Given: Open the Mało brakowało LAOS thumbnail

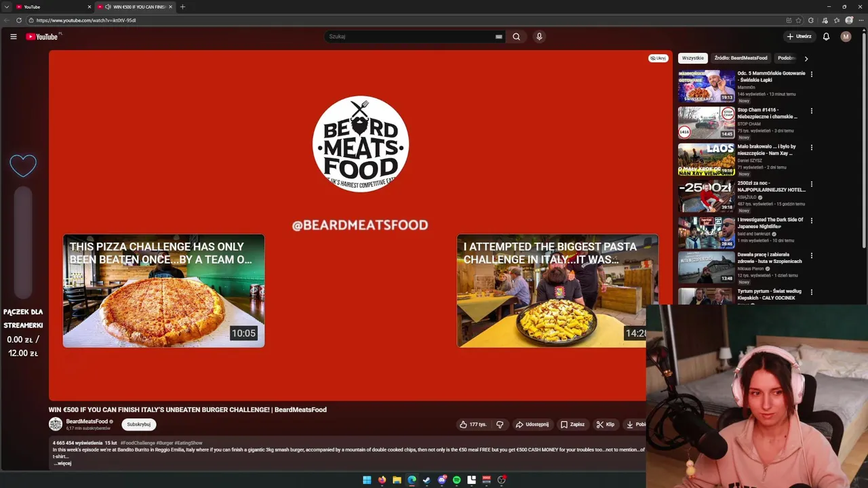Looking at the screenshot, I should coord(707,159).
